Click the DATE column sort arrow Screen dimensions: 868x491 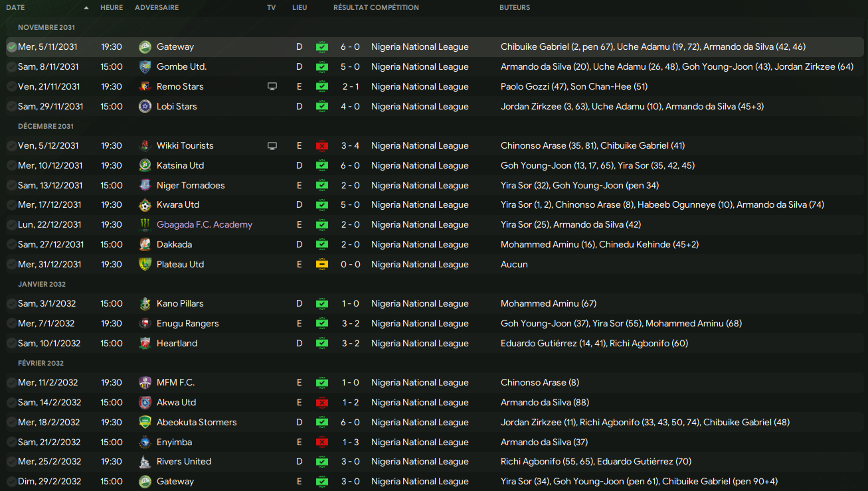[x=86, y=8]
